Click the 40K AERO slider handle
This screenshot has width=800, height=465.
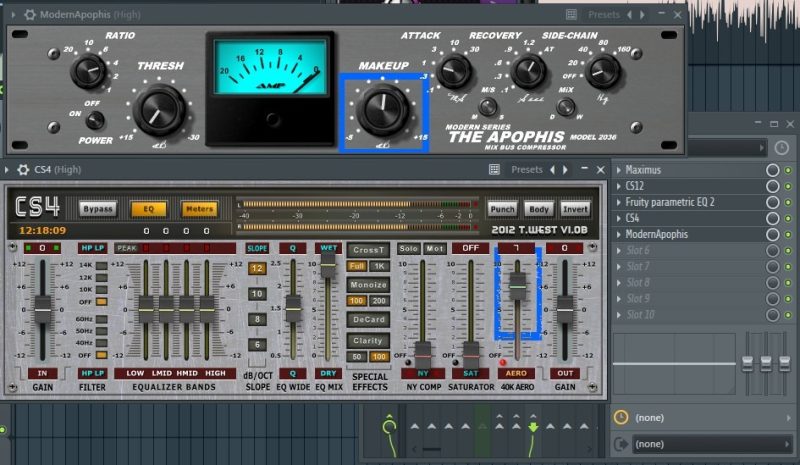tap(517, 286)
